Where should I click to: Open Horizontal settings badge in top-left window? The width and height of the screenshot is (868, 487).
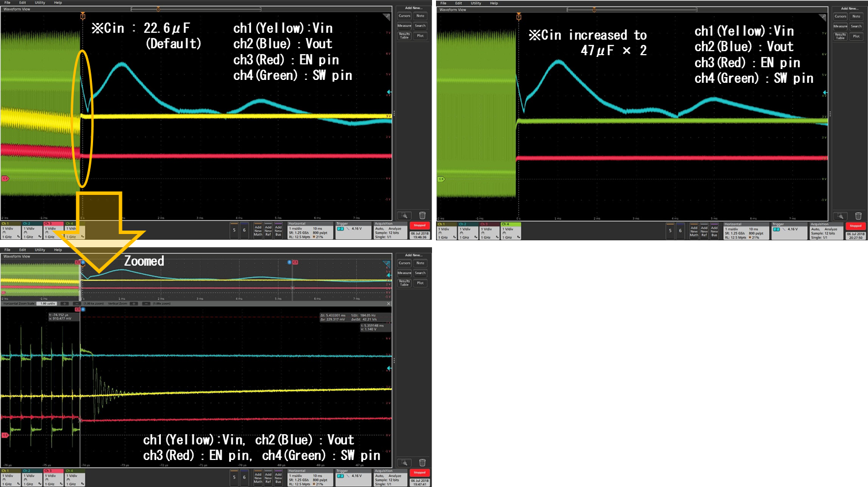click(310, 231)
